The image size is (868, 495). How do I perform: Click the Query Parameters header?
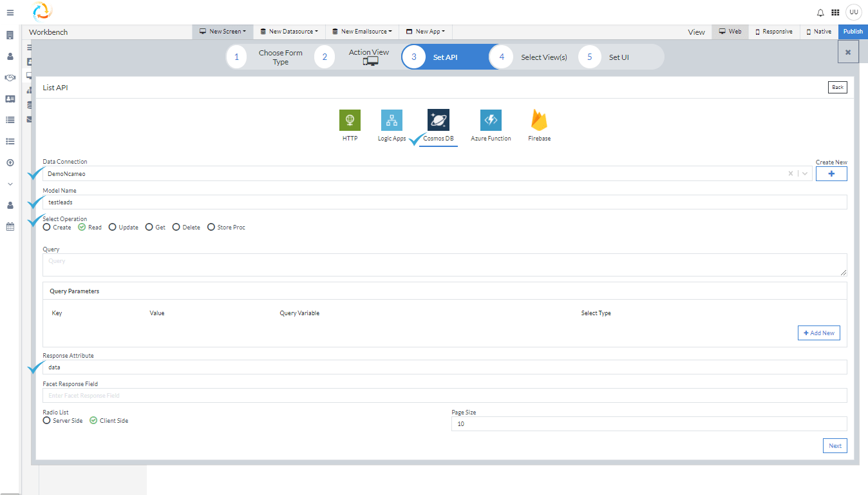pos(75,291)
